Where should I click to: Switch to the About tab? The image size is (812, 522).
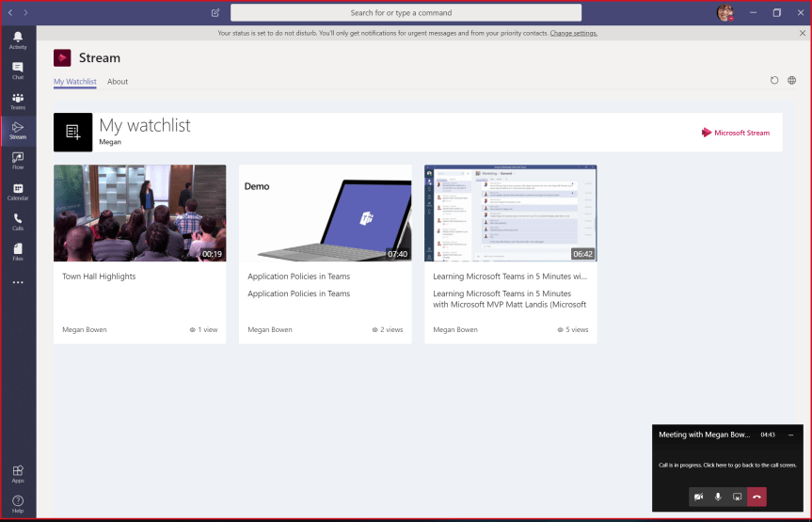pos(118,82)
